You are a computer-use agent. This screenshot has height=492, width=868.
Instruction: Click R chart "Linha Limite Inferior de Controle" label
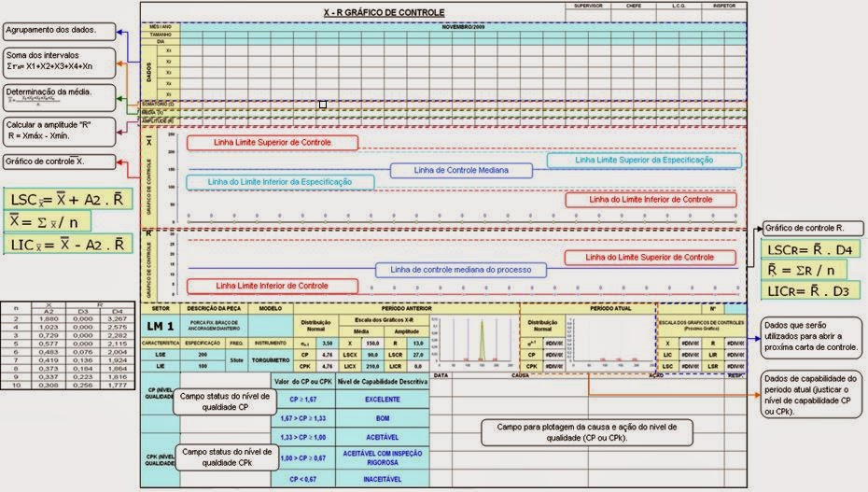(x=273, y=286)
